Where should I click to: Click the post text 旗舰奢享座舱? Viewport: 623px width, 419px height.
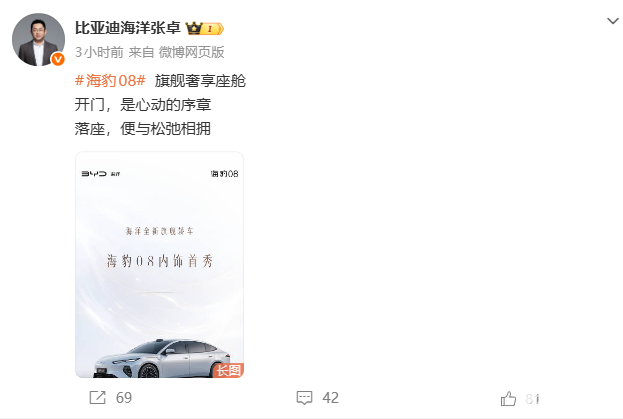tap(200, 81)
